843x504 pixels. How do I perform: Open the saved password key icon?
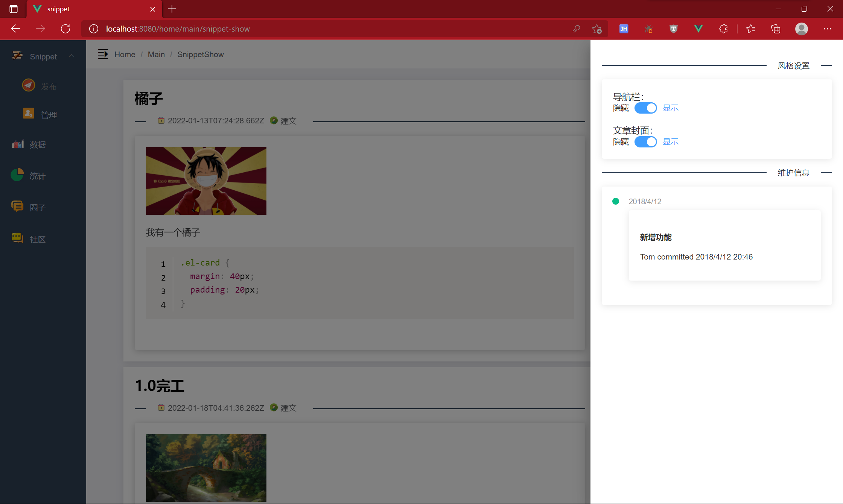click(576, 29)
